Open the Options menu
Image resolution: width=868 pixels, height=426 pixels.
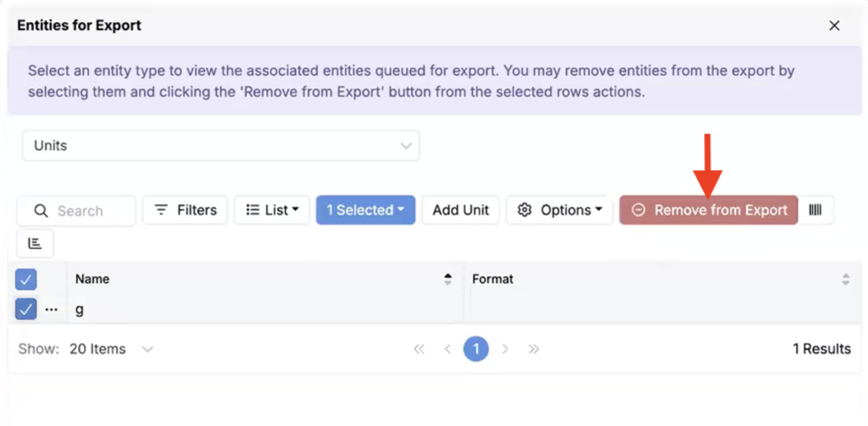[x=559, y=210]
